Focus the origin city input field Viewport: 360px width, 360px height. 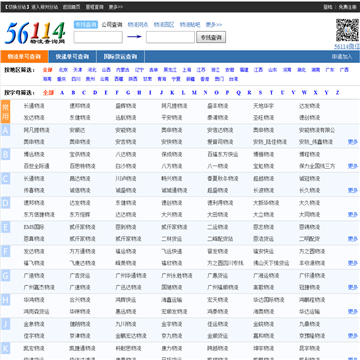[x=98, y=37]
